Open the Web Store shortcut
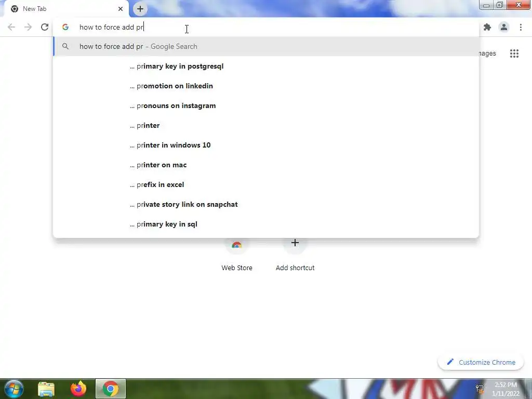This screenshot has height=399, width=532. point(237,255)
